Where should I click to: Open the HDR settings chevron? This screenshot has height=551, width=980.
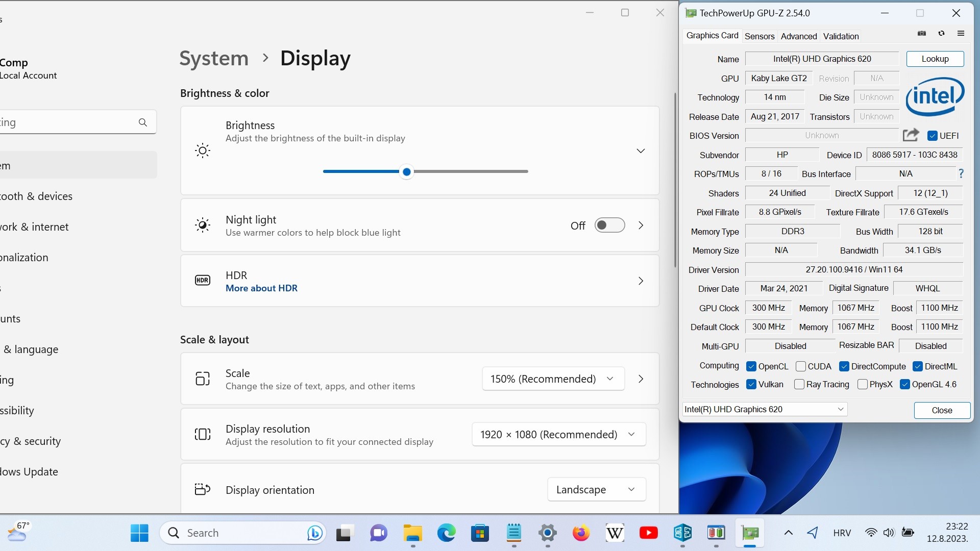641,281
